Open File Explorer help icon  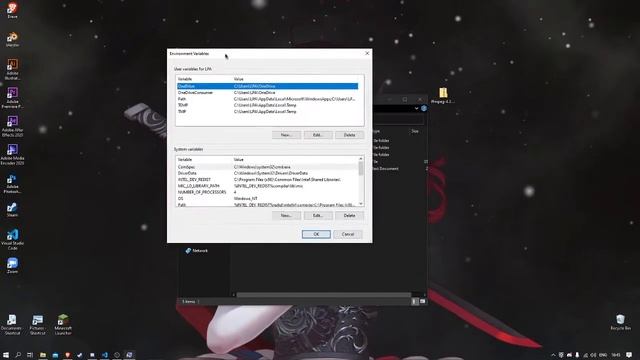pos(424,109)
